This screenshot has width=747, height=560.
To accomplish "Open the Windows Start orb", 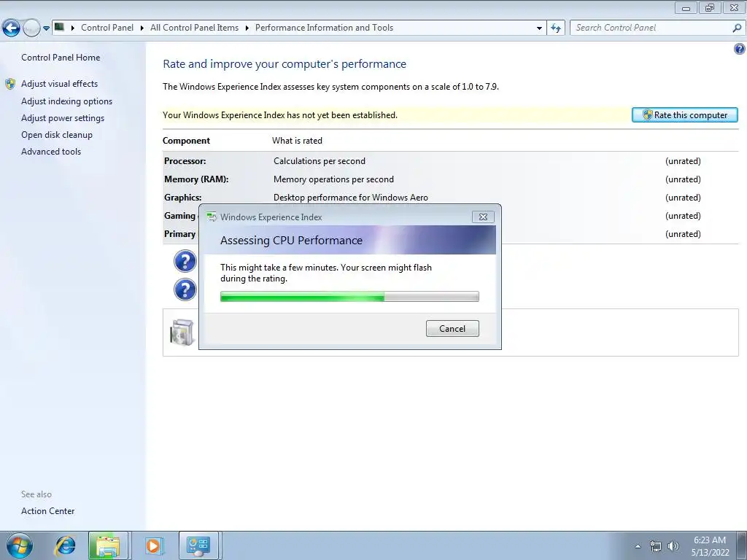I will coord(19,545).
